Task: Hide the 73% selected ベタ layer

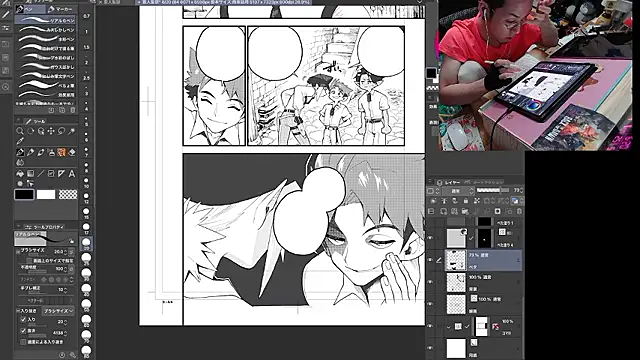Action: pos(430,260)
